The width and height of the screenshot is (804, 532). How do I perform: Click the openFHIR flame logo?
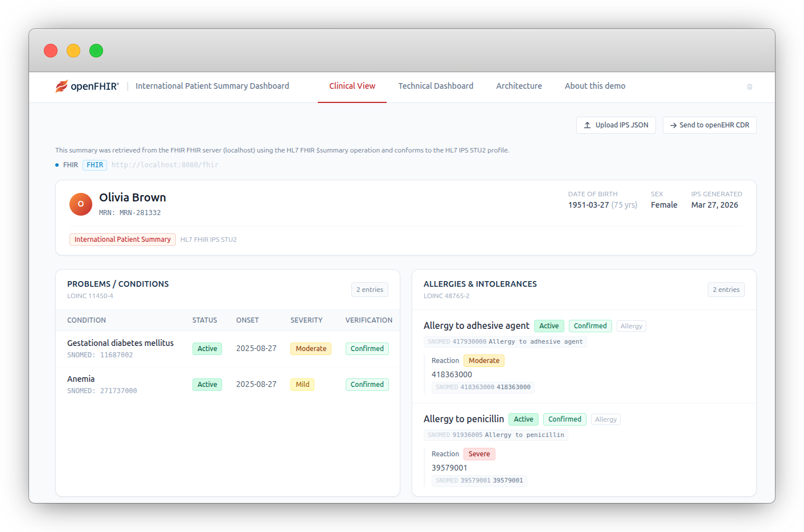(x=61, y=86)
